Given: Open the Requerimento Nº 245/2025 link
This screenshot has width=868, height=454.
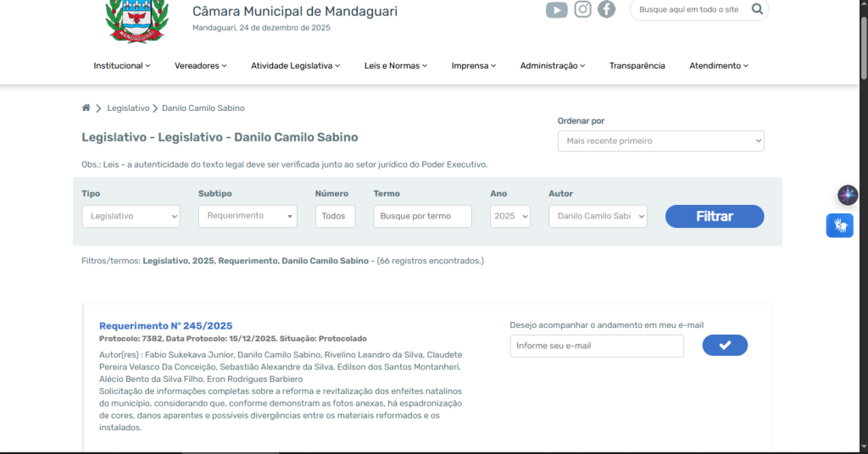Looking at the screenshot, I should pos(165,326).
